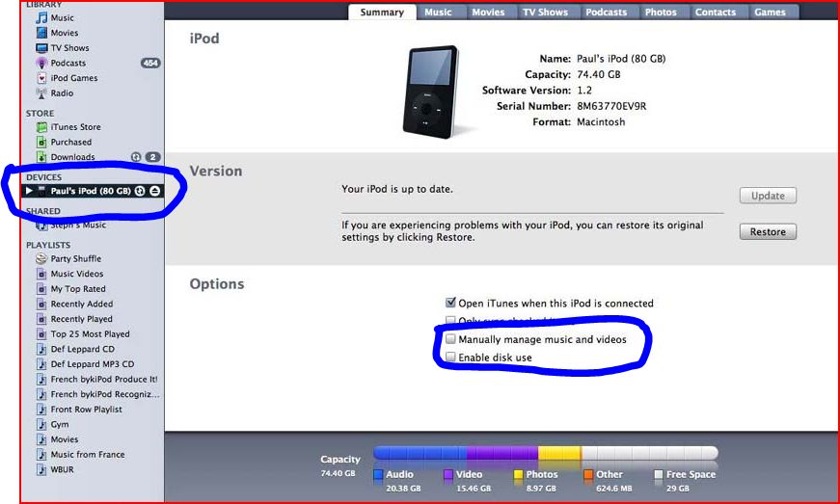Click the Downloads count badge 2
Image resolution: width=840 pixels, height=504 pixels.
(152, 157)
